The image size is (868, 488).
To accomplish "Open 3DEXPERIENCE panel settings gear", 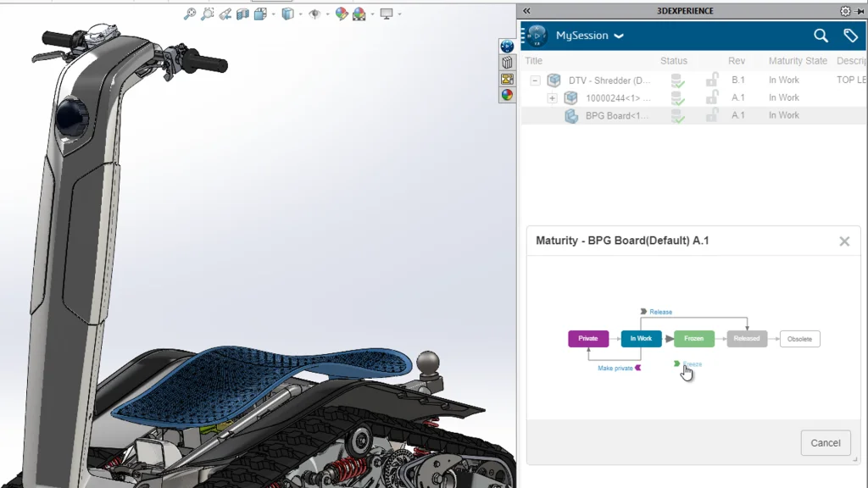I will [845, 10].
